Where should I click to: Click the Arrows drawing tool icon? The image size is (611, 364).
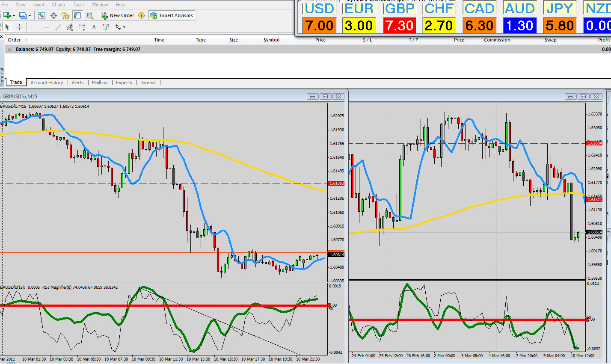click(118, 27)
